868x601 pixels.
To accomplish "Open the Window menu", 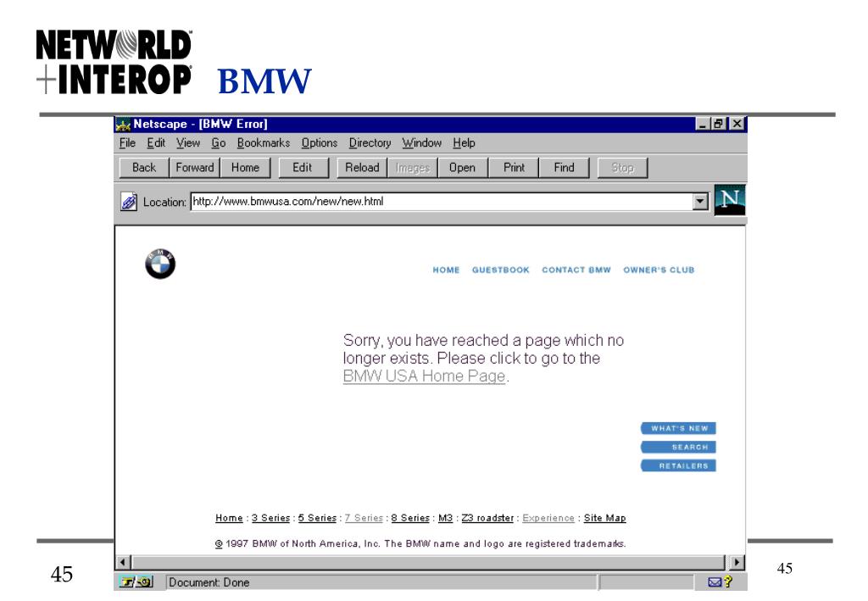I will point(422,142).
